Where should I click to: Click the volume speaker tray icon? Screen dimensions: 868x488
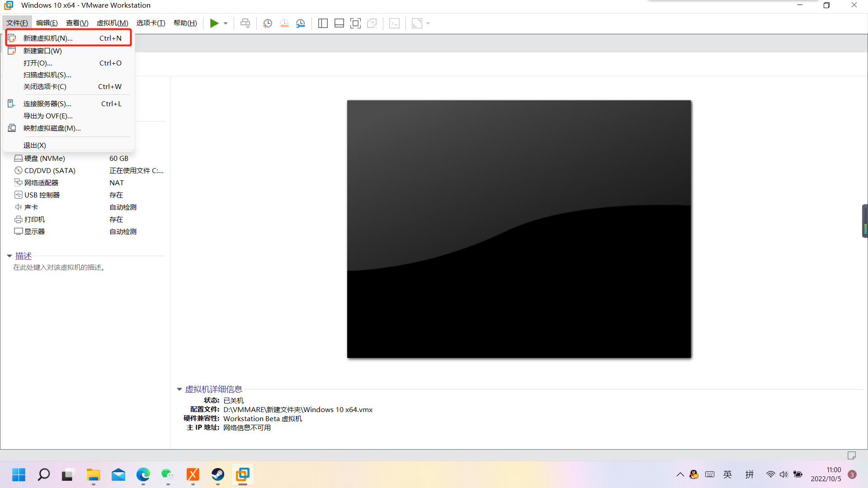(x=784, y=474)
